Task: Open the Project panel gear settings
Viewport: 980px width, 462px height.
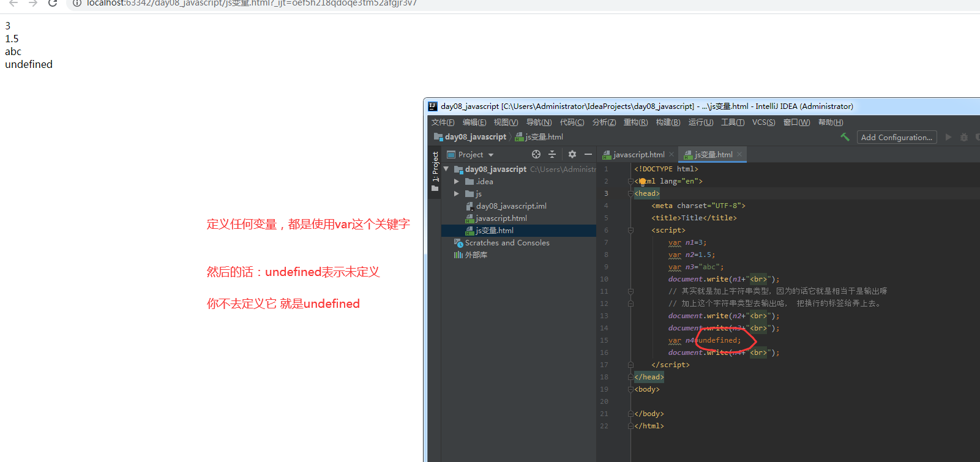Action: point(572,154)
